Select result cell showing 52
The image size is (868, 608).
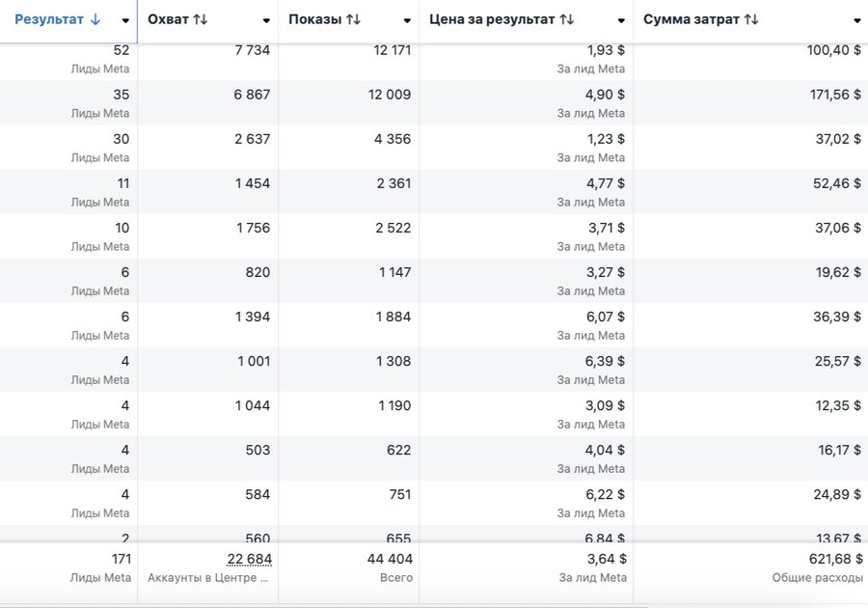[122, 50]
